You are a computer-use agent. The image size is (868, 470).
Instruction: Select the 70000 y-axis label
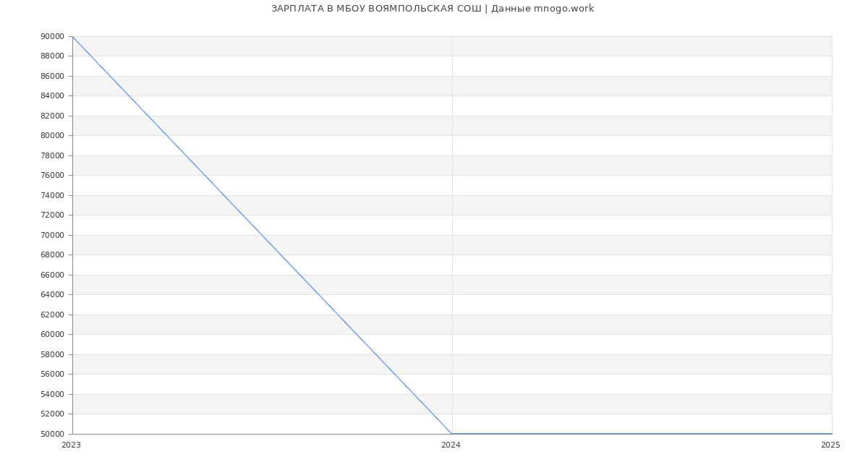point(53,235)
